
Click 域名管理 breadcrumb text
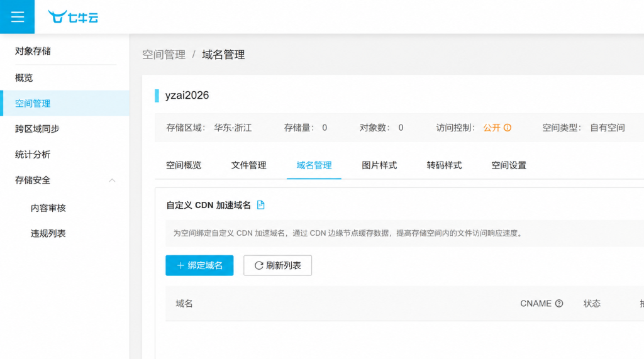[223, 55]
